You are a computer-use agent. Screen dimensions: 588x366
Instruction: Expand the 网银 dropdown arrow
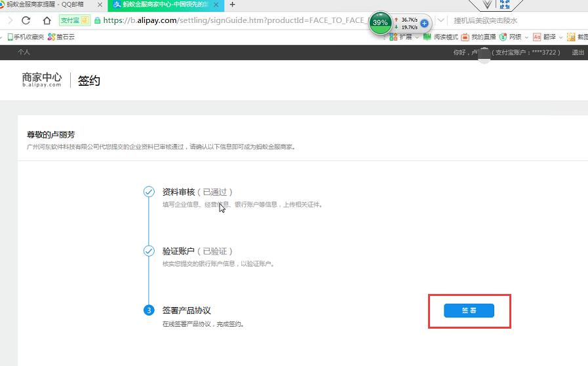click(526, 37)
